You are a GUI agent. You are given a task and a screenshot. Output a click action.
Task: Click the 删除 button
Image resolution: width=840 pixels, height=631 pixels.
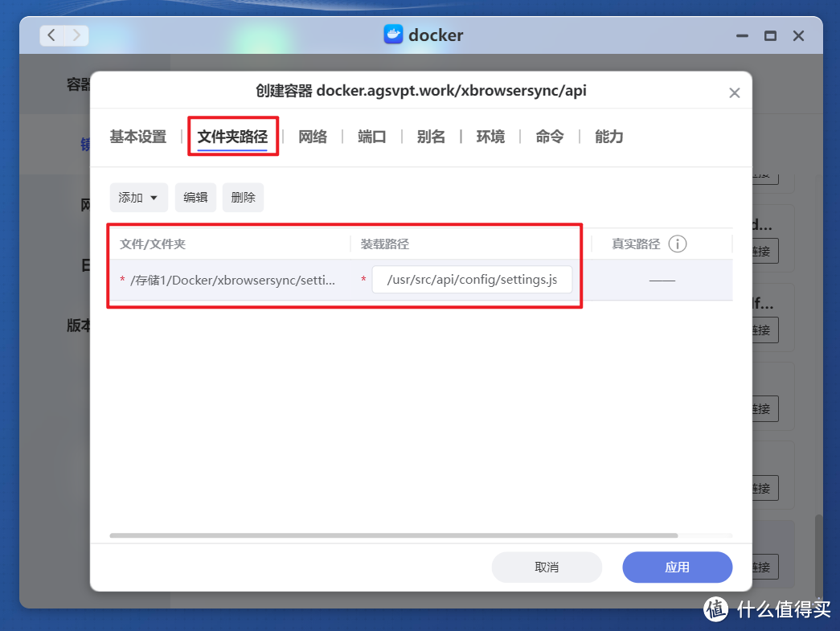[x=243, y=197]
